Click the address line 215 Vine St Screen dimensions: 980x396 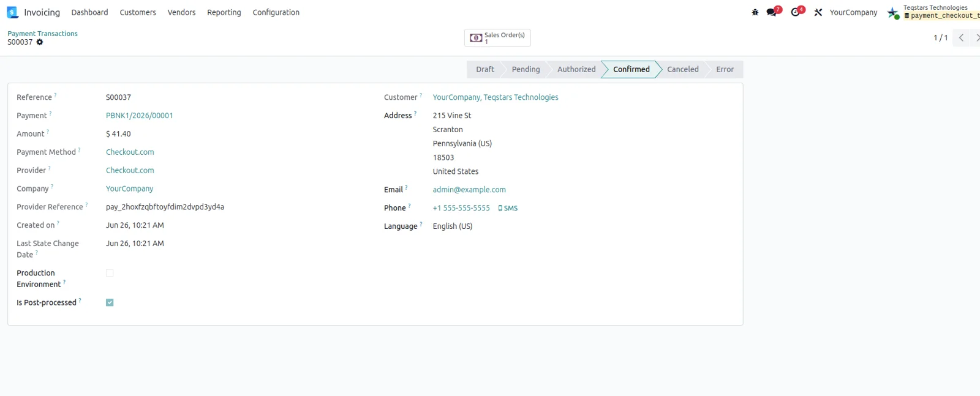[x=452, y=116]
